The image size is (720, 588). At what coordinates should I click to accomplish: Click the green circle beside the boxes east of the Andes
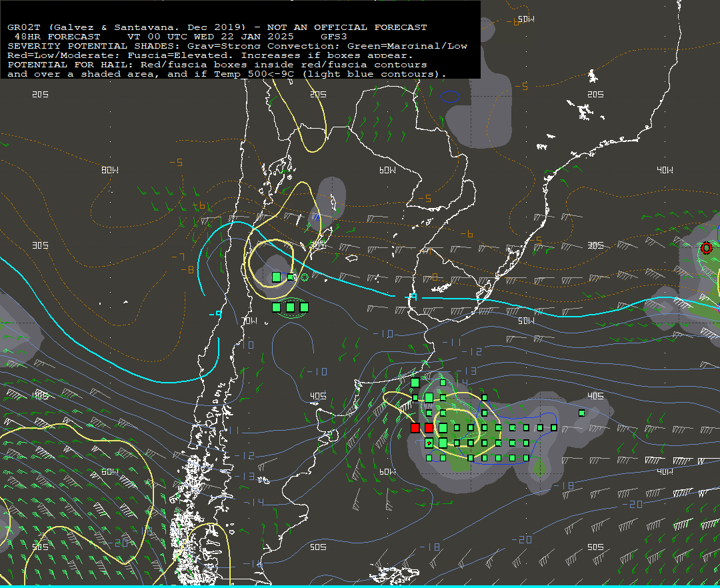click(304, 277)
